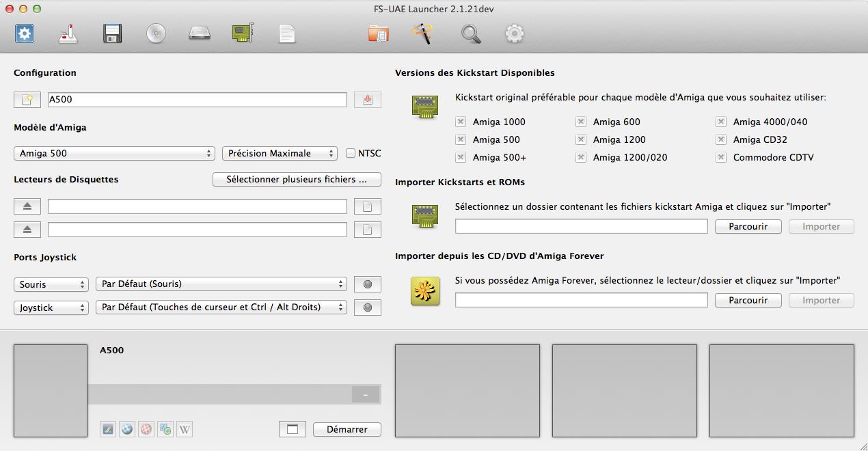The height and width of the screenshot is (451, 868).
Task: Click the first floppy drive path field
Action: click(198, 206)
